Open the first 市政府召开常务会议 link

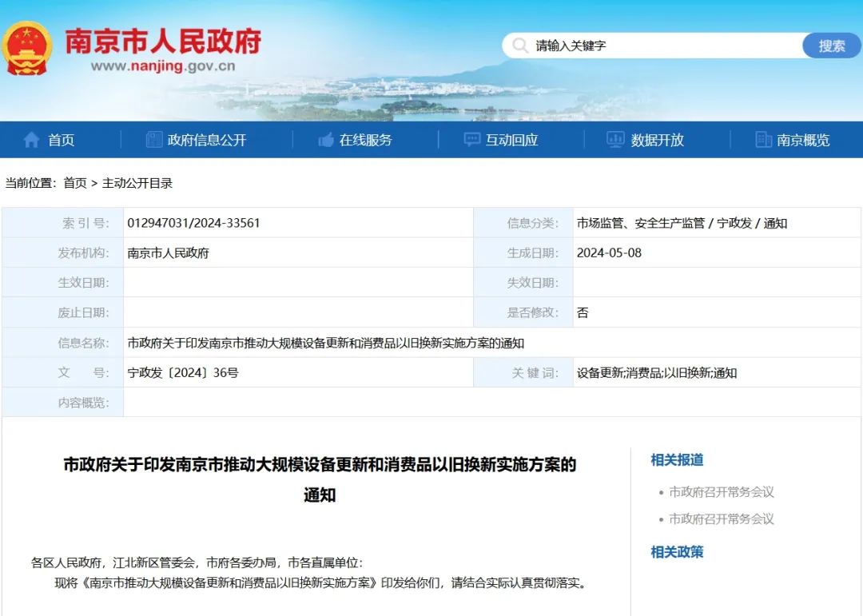(721, 492)
